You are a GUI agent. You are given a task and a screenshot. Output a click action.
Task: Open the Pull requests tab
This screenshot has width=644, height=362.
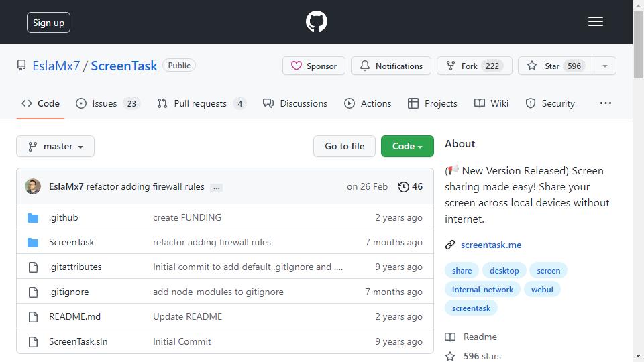click(x=201, y=103)
